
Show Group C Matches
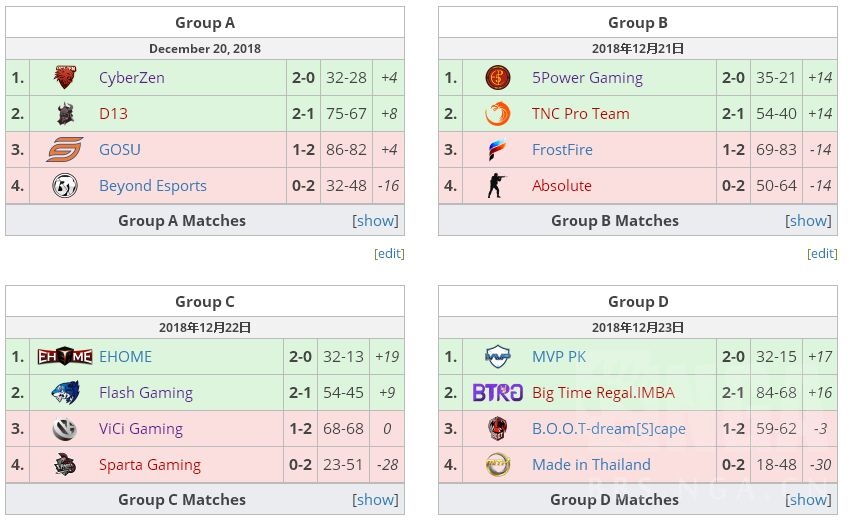pos(375,499)
